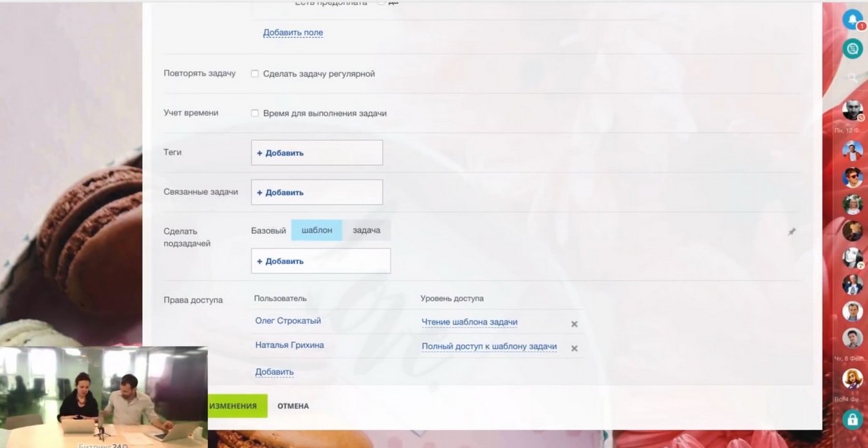Enable 'Время для выполнения задачи' checkbox
The height and width of the screenshot is (448, 868).
(x=255, y=113)
